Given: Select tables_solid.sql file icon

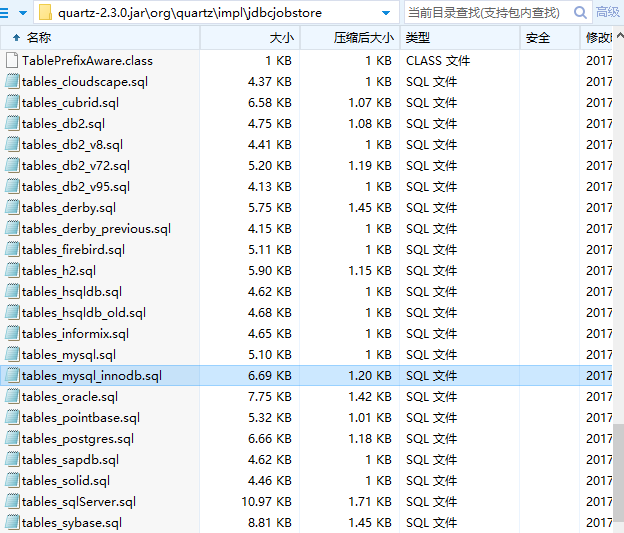Looking at the screenshot, I should [x=12, y=481].
